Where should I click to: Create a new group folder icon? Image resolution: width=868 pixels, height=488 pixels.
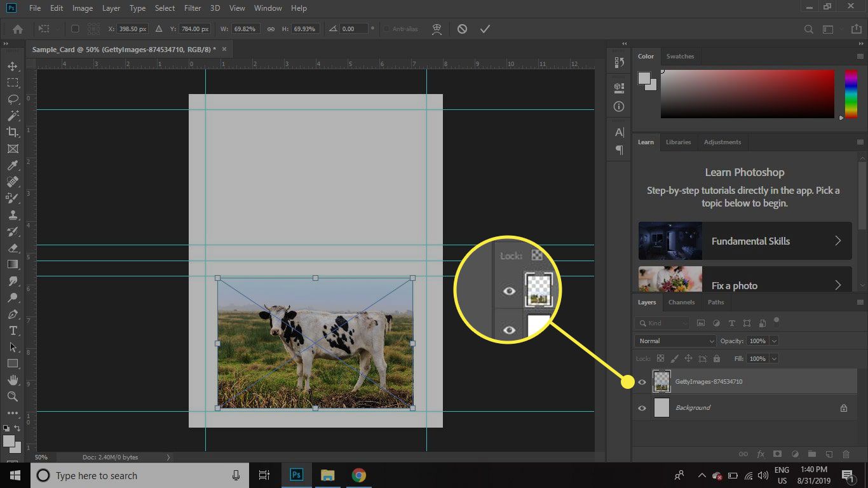(x=811, y=454)
